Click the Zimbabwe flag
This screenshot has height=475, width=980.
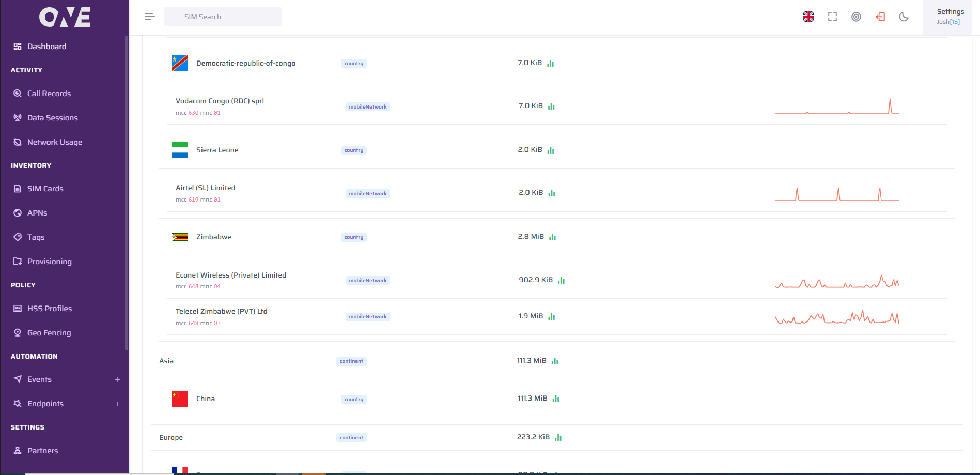click(x=180, y=237)
